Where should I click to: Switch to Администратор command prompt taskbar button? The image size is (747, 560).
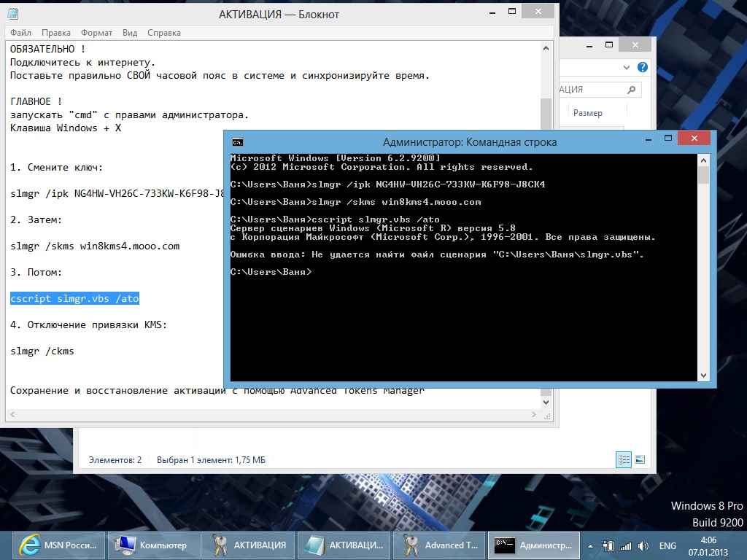click(534, 545)
